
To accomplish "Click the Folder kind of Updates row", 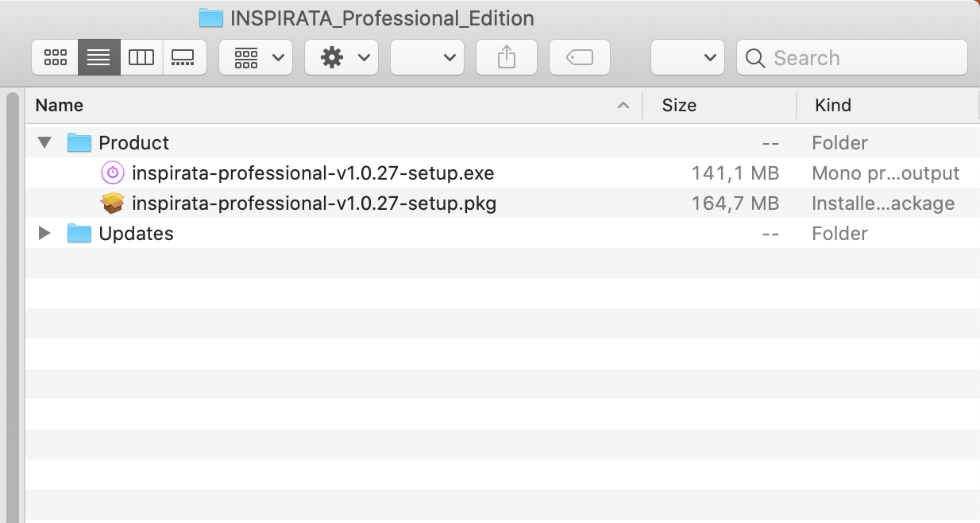I will tap(839, 234).
